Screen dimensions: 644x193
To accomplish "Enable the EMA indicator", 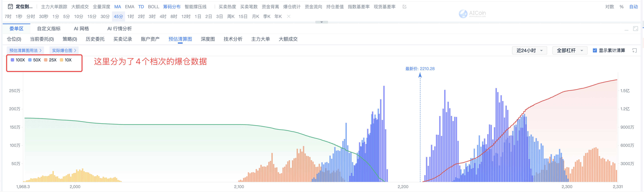I will click(129, 7).
